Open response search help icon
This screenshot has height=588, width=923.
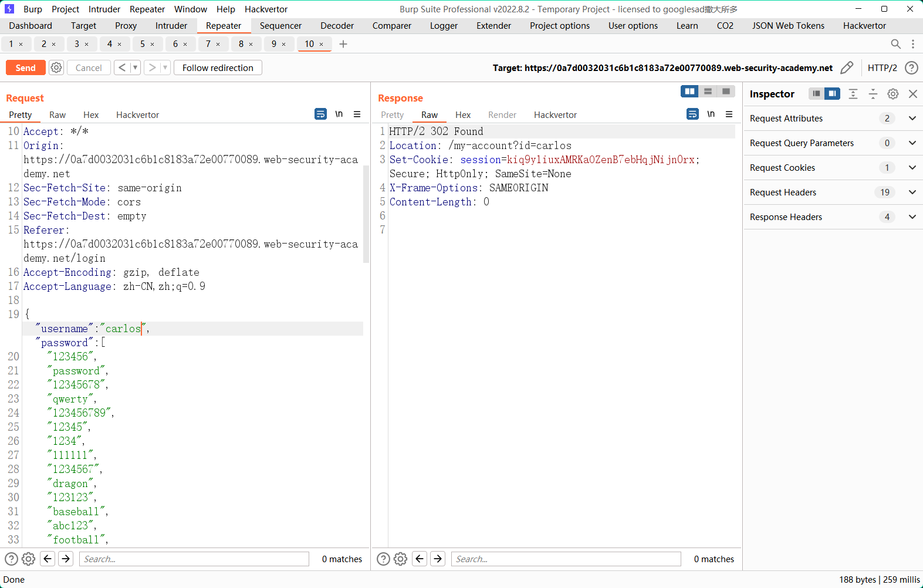pos(383,559)
